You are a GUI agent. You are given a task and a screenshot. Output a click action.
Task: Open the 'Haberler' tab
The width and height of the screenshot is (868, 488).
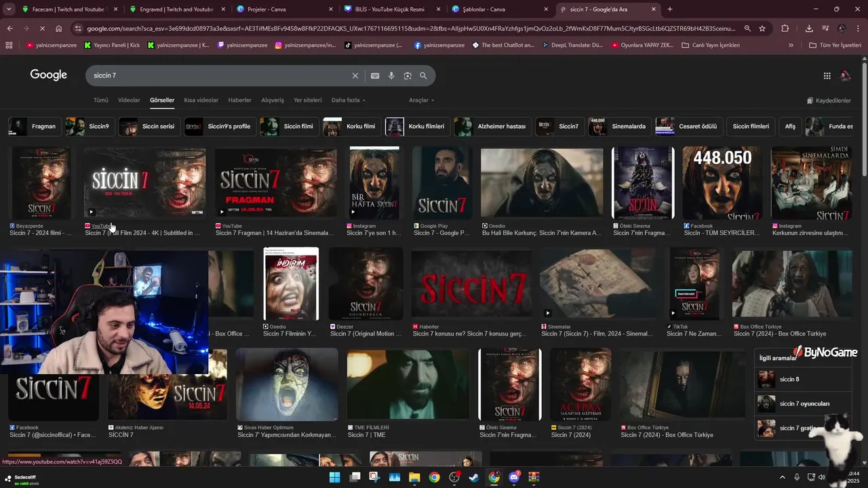(239, 100)
